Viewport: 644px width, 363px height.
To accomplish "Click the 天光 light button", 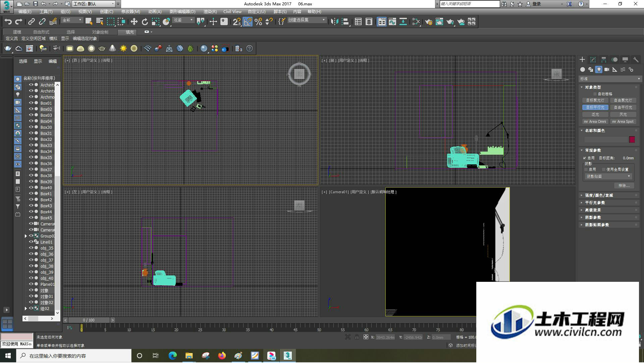I will click(x=623, y=114).
